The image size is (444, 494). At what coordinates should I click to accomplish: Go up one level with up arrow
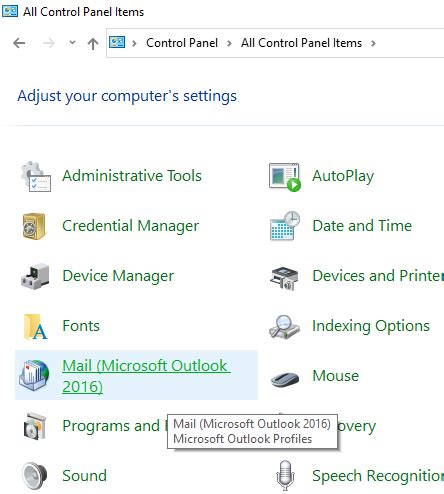(93, 43)
